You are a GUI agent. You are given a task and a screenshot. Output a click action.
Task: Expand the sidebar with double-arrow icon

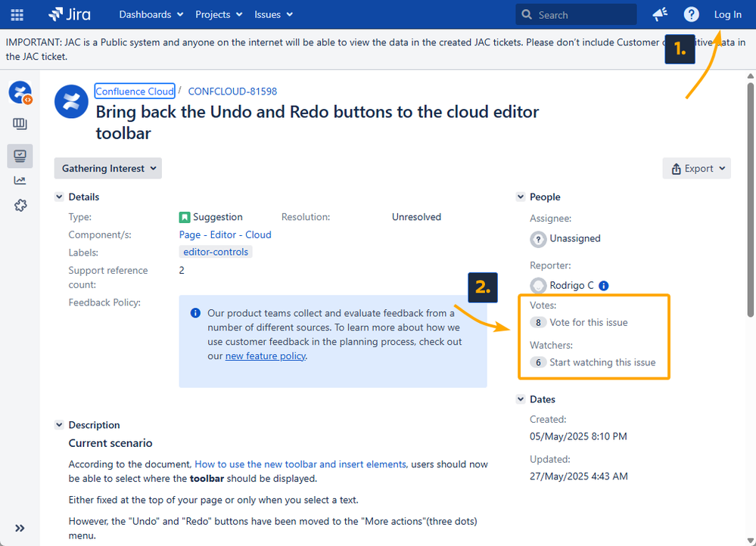click(x=20, y=528)
